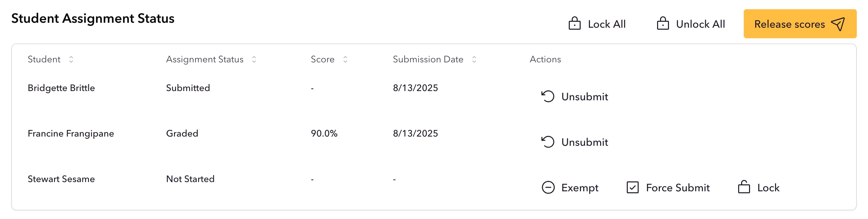Select the Francine Frangipane student name
868x219 pixels.
click(x=71, y=134)
